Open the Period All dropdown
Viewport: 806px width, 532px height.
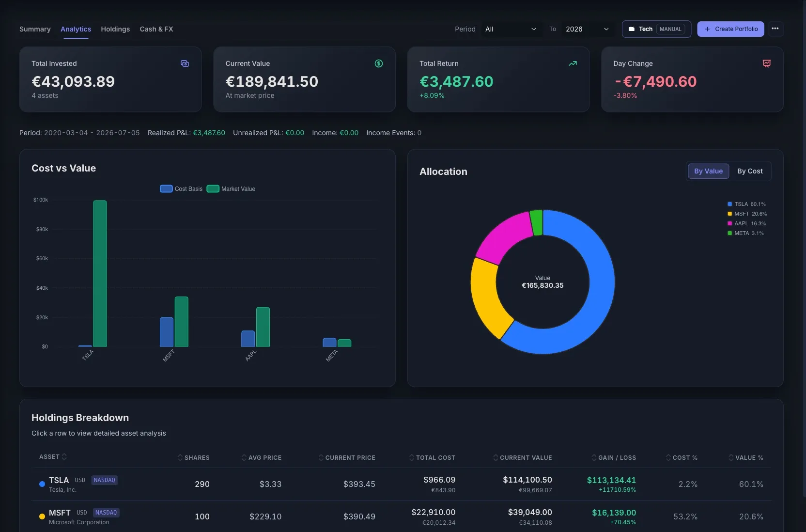point(511,29)
